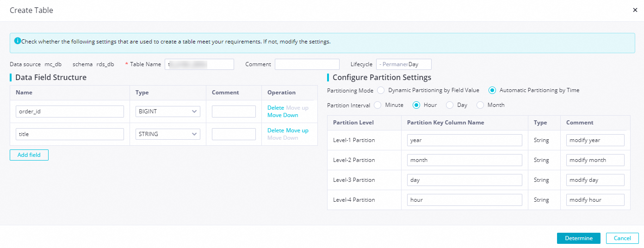
Task: Click the 'modify hour' comment field
Action: click(x=595, y=200)
